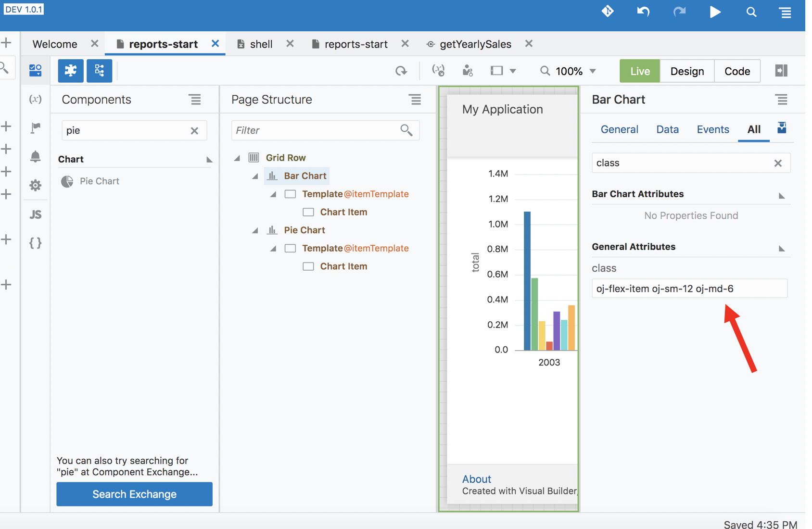Click the Quick Start icon beside All tab
Viewport: 812px width, 529px height.
[x=782, y=128]
